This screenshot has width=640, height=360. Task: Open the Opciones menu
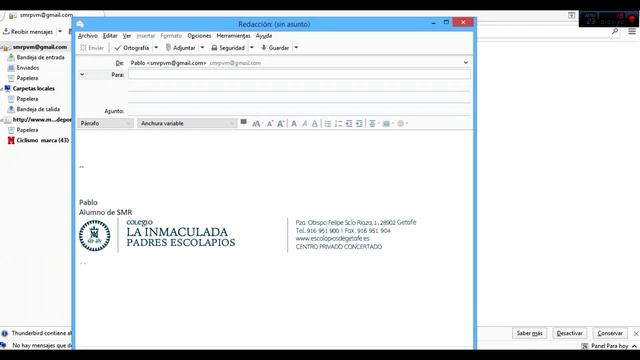pyautogui.click(x=199, y=36)
